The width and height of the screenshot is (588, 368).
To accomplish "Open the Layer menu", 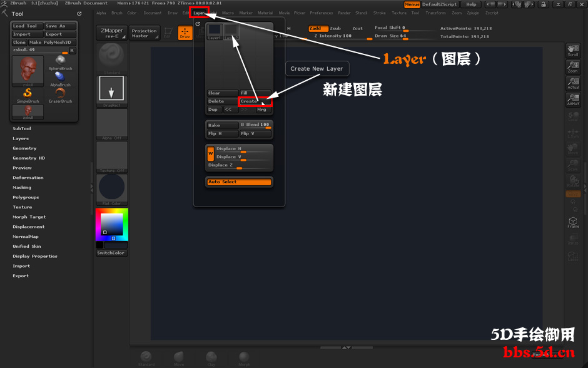I will tap(199, 13).
